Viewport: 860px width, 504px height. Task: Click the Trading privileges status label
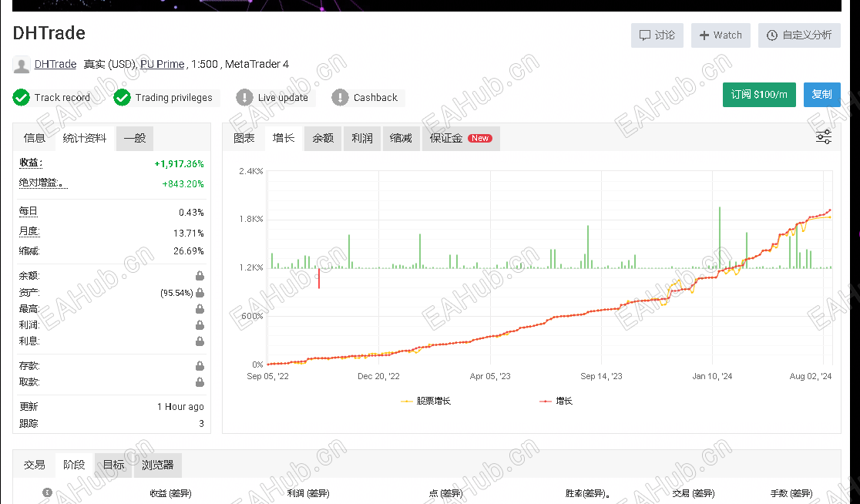point(174,98)
